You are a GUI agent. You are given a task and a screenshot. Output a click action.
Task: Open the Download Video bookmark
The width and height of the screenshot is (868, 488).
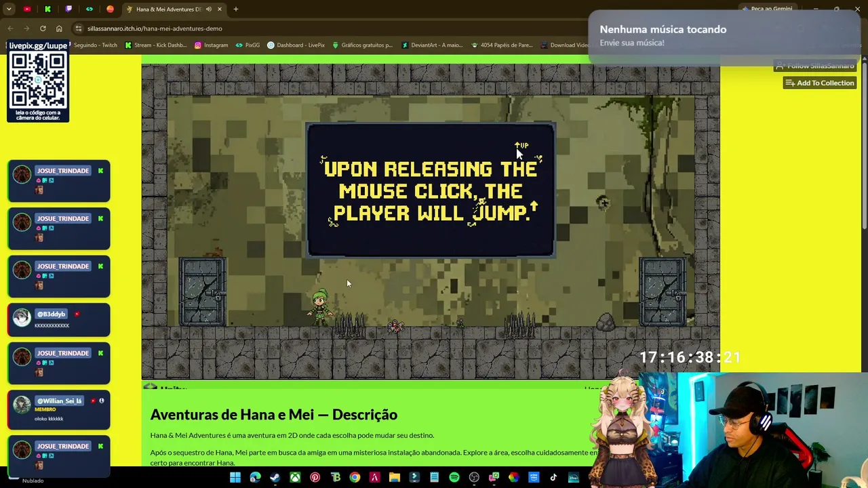pyautogui.click(x=564, y=45)
